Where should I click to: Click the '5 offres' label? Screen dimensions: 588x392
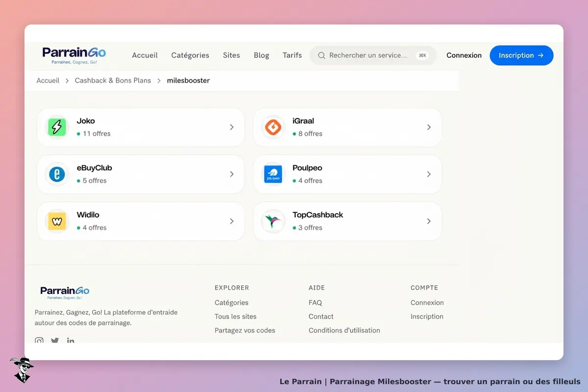[x=95, y=181]
